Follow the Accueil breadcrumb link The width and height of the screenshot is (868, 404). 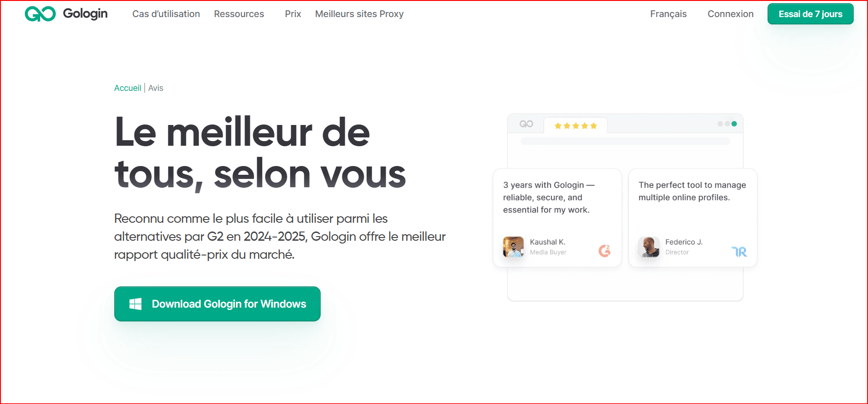pos(128,88)
